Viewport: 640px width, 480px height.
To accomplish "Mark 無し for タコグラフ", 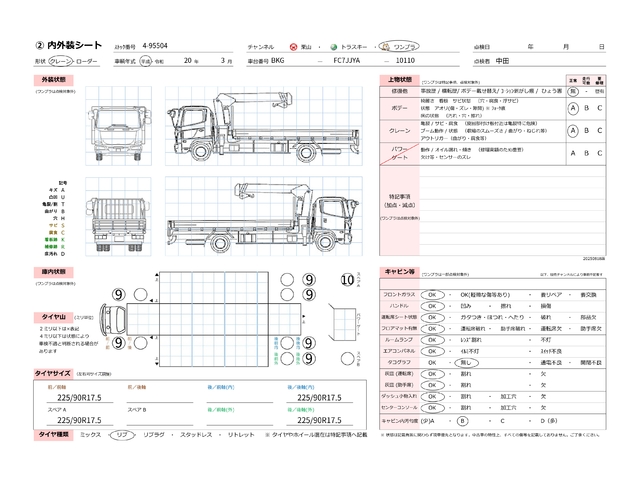I will [433, 367].
